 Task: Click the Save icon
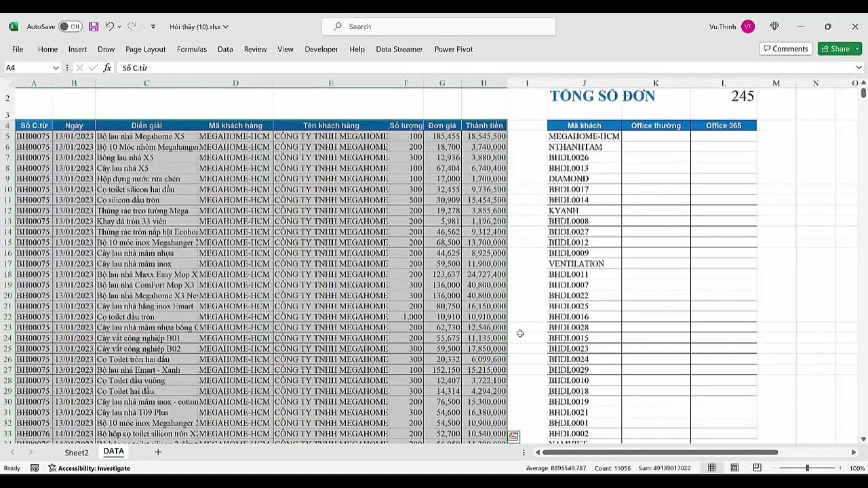tap(94, 26)
